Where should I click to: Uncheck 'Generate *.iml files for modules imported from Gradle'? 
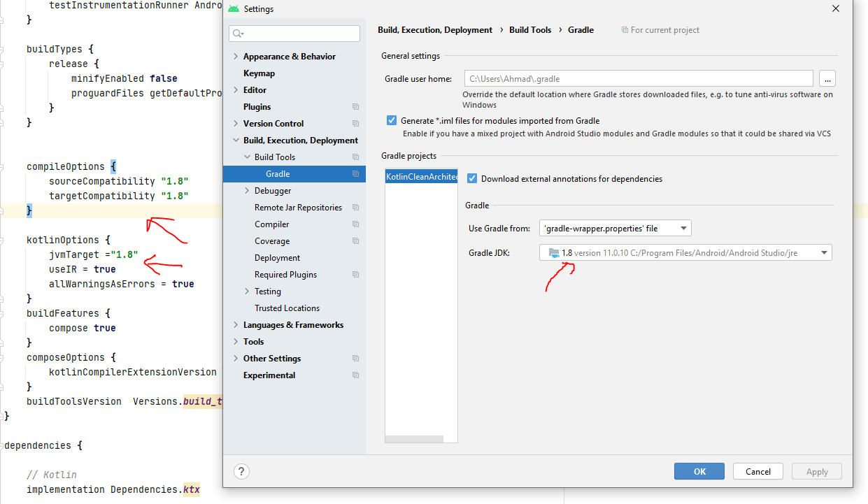tap(391, 120)
